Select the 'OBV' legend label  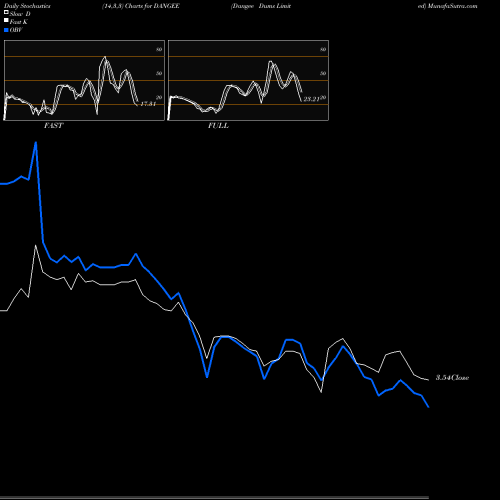(x=16, y=30)
